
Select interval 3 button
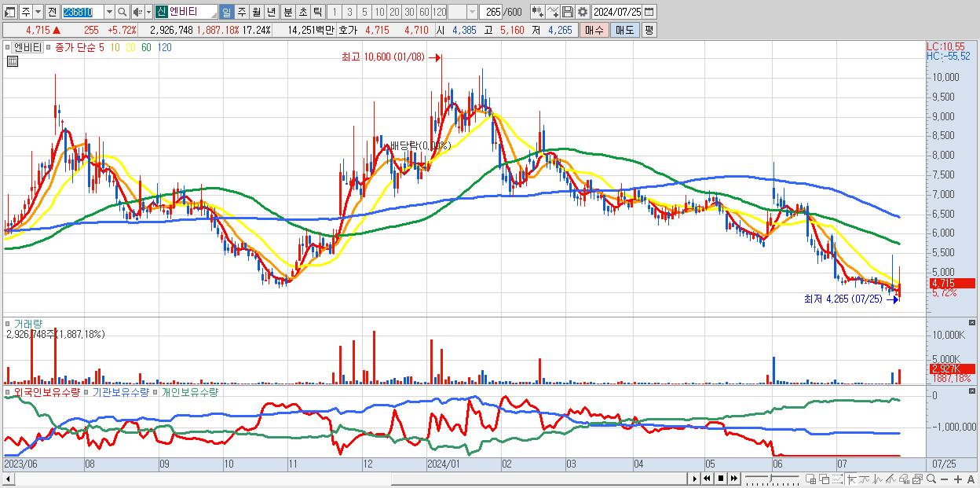click(x=349, y=12)
